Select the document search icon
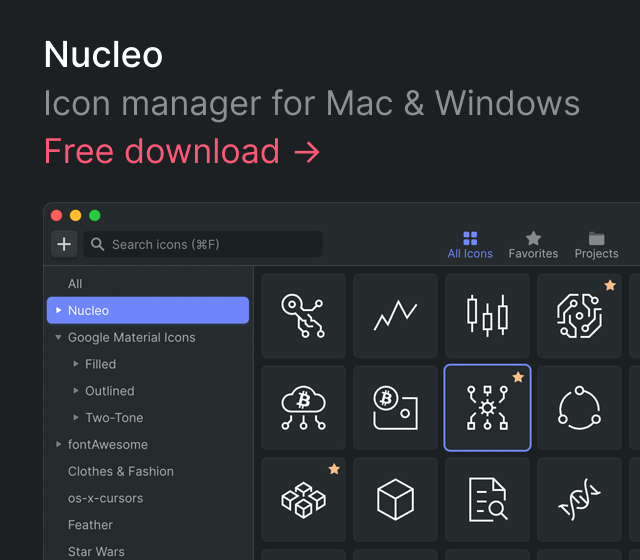640x560 pixels. (x=487, y=500)
